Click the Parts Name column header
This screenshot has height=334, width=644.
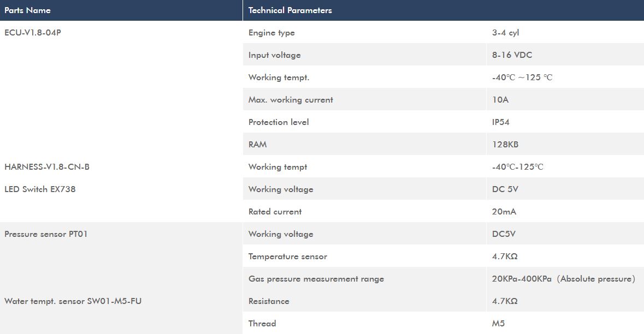click(x=27, y=10)
